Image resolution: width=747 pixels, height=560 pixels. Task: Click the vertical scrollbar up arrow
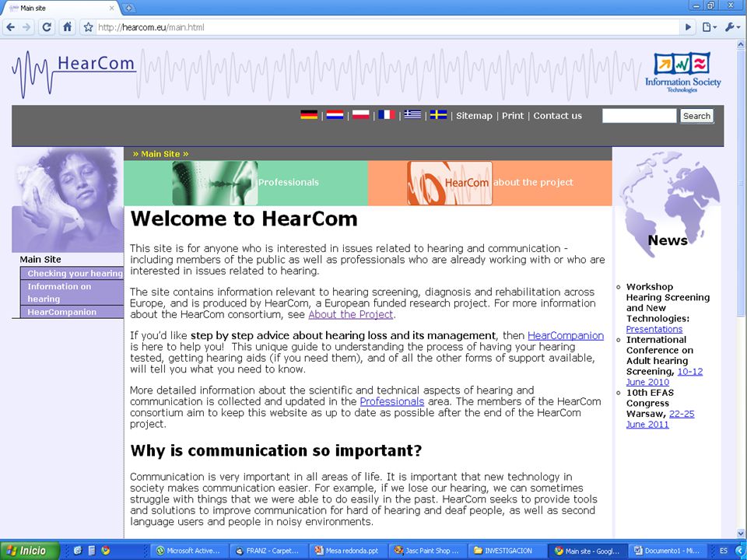pyautogui.click(x=741, y=44)
